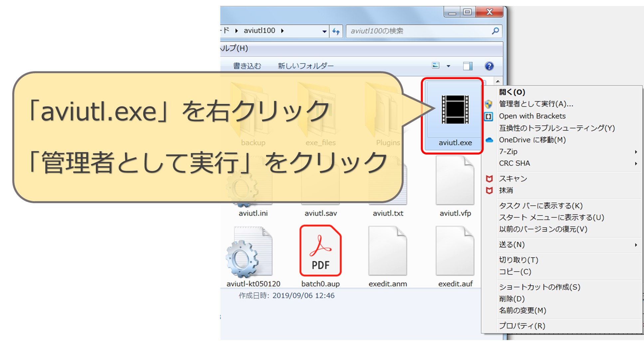
Task: Click the Brackets icon in context menu
Action: [489, 116]
